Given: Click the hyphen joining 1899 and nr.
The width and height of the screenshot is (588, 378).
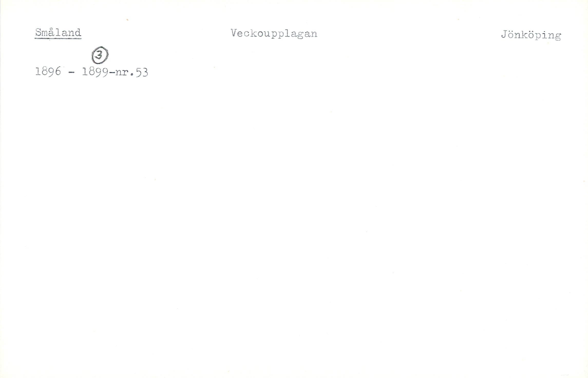Looking at the screenshot, I should pyautogui.click(x=112, y=73).
